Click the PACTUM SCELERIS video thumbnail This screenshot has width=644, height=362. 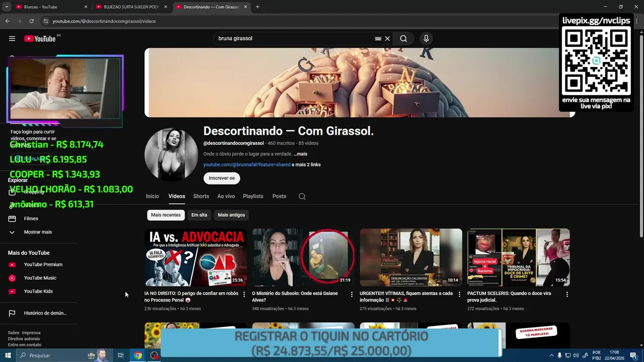coord(518,257)
